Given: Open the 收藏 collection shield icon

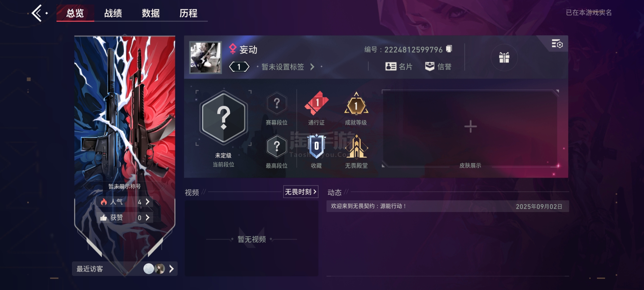Looking at the screenshot, I should 316,146.
